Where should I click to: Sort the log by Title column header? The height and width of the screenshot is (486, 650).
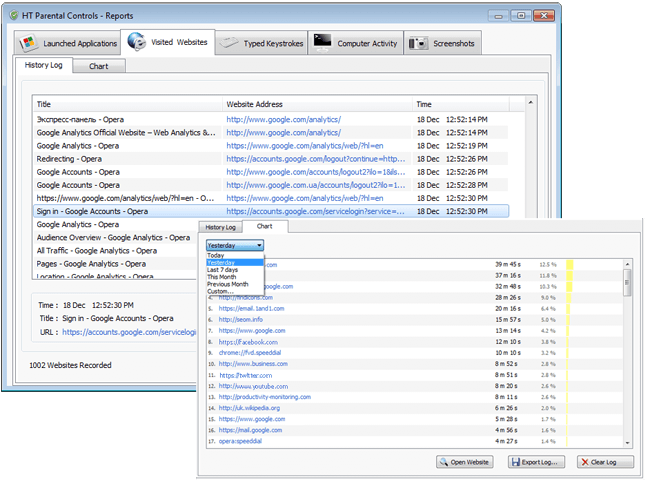[x=127, y=104]
